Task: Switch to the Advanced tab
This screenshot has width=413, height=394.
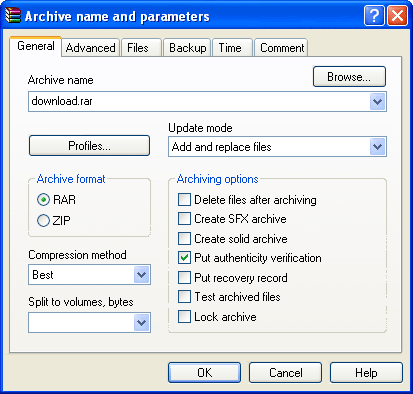Action: (90, 48)
